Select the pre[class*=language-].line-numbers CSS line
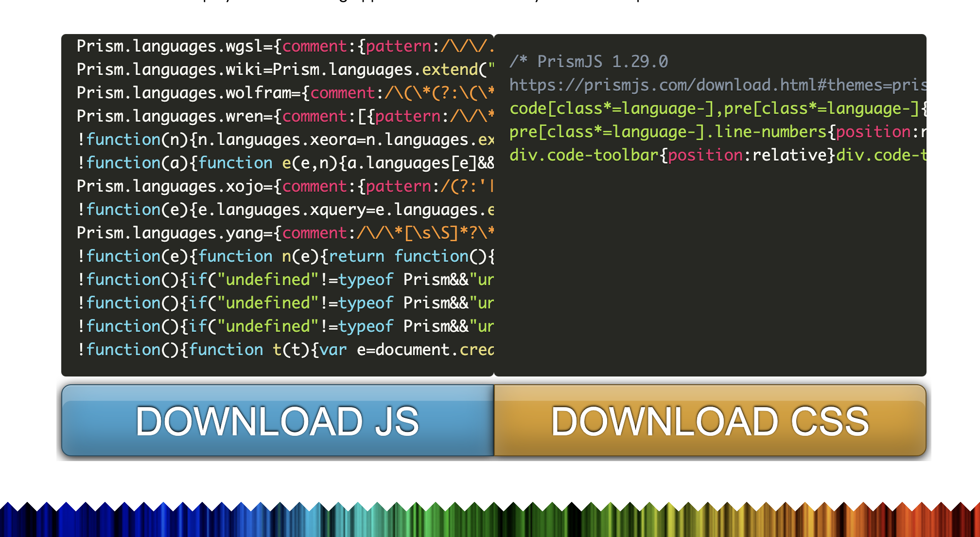This screenshot has width=980, height=537. [x=718, y=132]
